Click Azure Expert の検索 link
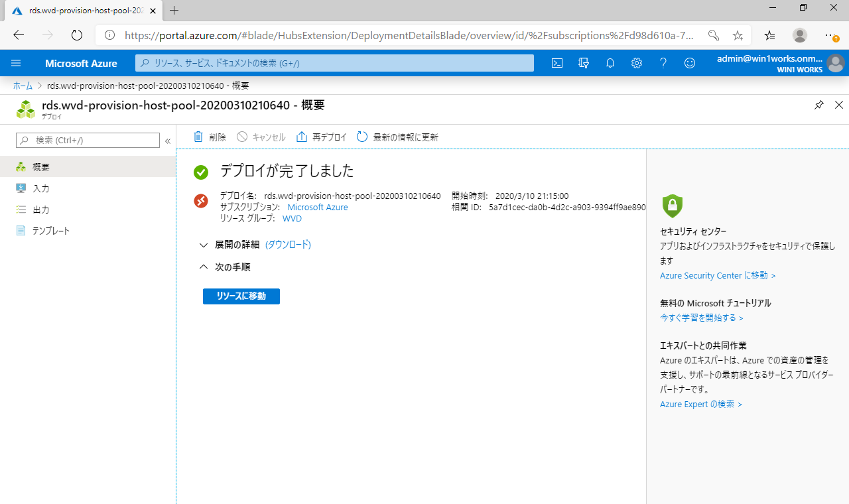 point(701,405)
